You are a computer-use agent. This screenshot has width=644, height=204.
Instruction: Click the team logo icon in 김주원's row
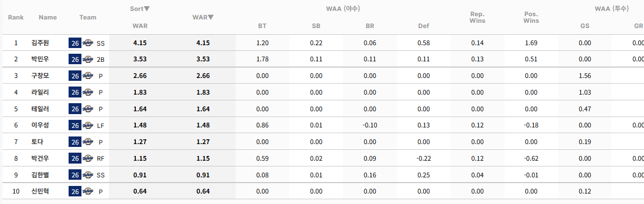[x=88, y=43]
